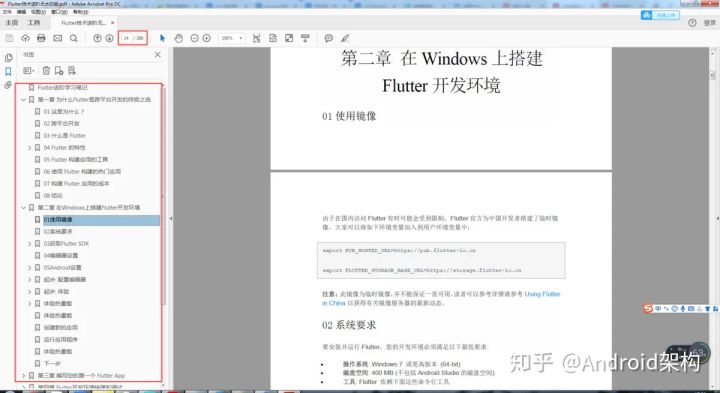The image size is (720, 393).
Task: Click the fit width scrolling icon
Action: (257, 39)
